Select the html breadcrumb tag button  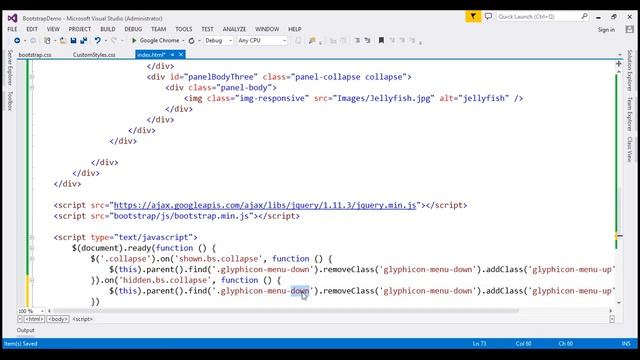click(34, 319)
